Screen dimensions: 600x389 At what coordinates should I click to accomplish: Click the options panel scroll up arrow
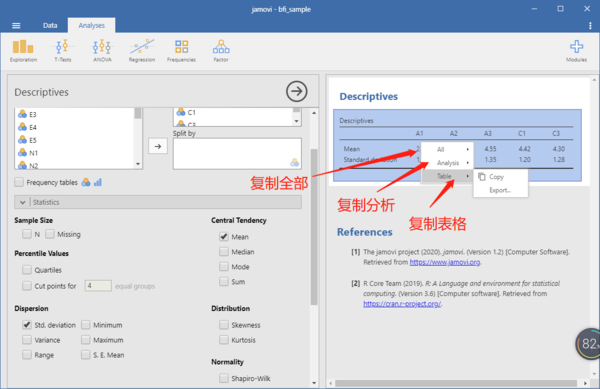point(314,113)
